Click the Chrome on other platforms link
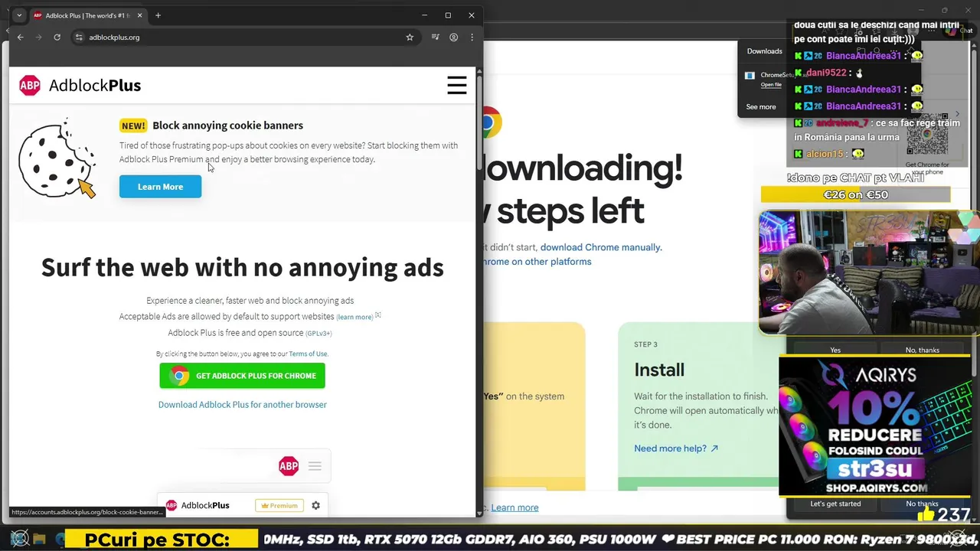Image resolution: width=980 pixels, height=551 pixels. click(x=537, y=262)
